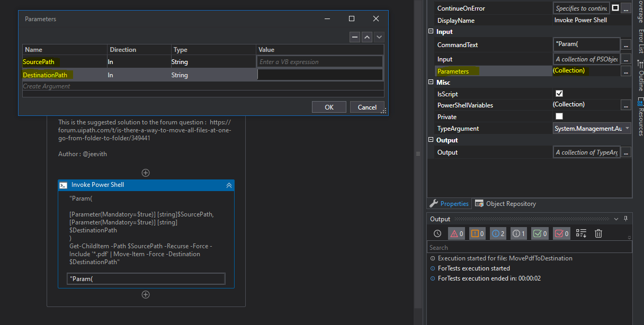The width and height of the screenshot is (644, 325).
Task: Open ellipsis button for Parameters collection
Action: point(626,71)
